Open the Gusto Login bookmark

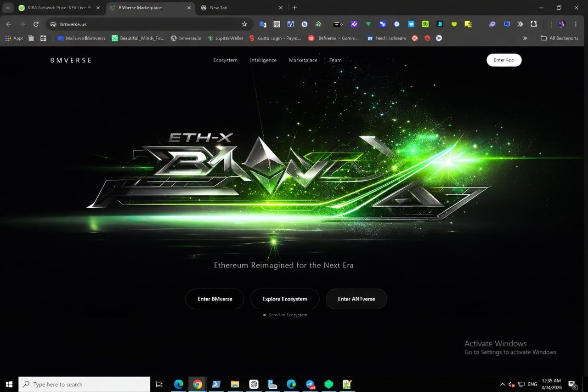[275, 38]
